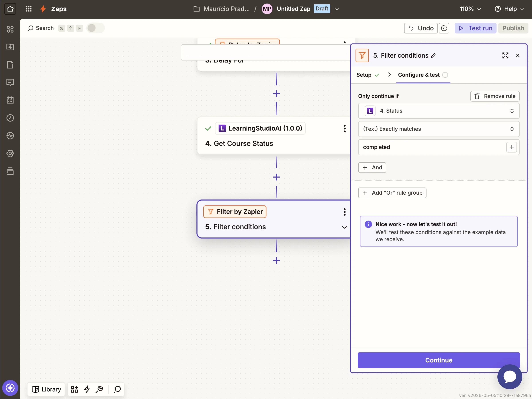Open the Exactly matches condition dropdown
The image size is (532, 399).
[439, 129]
